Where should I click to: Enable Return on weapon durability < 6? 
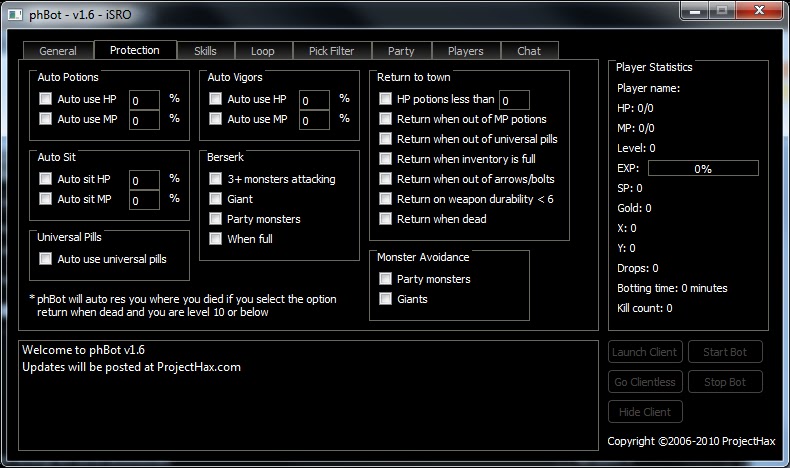coord(385,198)
